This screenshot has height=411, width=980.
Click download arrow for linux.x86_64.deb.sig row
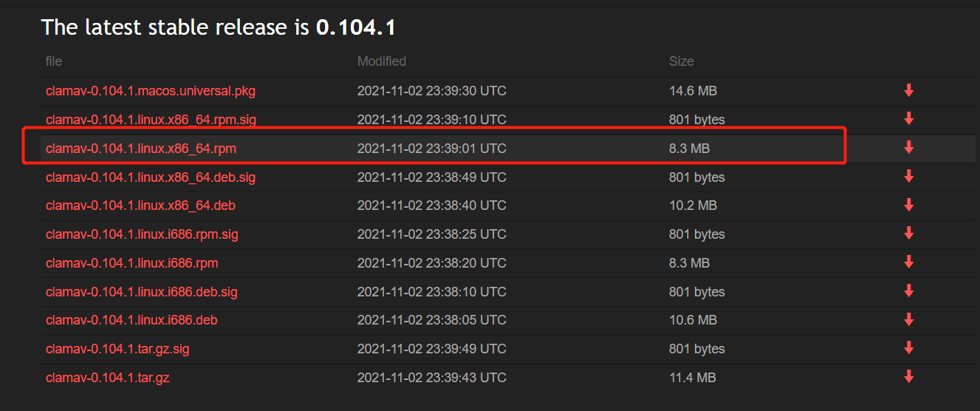pyautogui.click(x=908, y=176)
